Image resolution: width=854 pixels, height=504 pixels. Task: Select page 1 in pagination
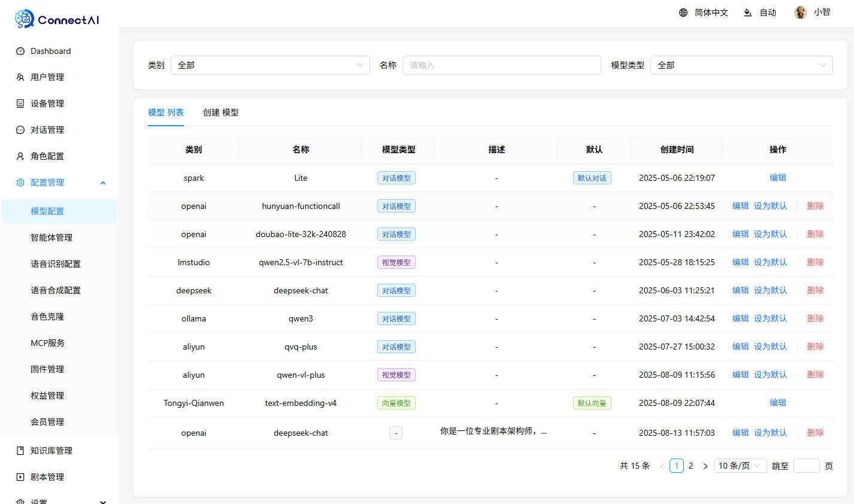coord(677,466)
